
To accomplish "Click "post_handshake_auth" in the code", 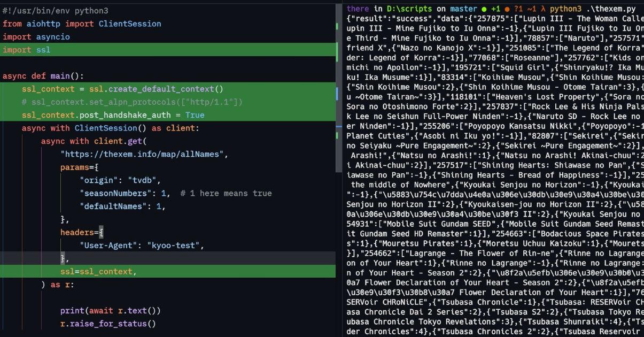I will tap(126, 115).
